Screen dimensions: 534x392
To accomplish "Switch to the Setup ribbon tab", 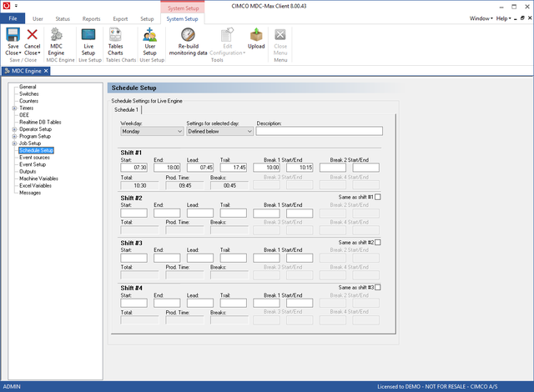I will [x=147, y=19].
